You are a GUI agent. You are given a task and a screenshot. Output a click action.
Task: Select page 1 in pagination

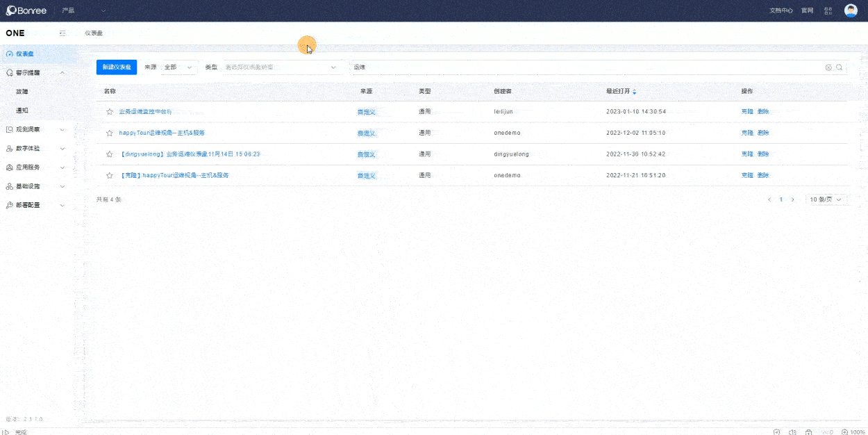(x=781, y=199)
